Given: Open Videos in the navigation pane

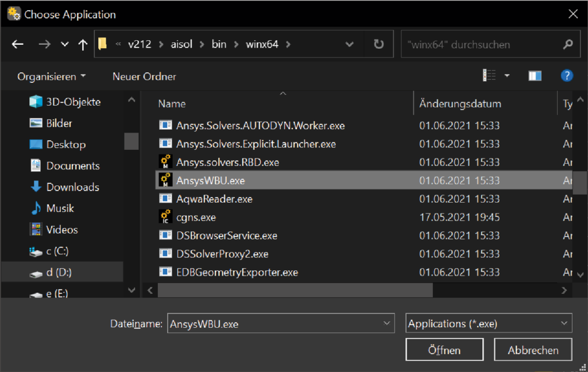Looking at the screenshot, I should point(53,230).
